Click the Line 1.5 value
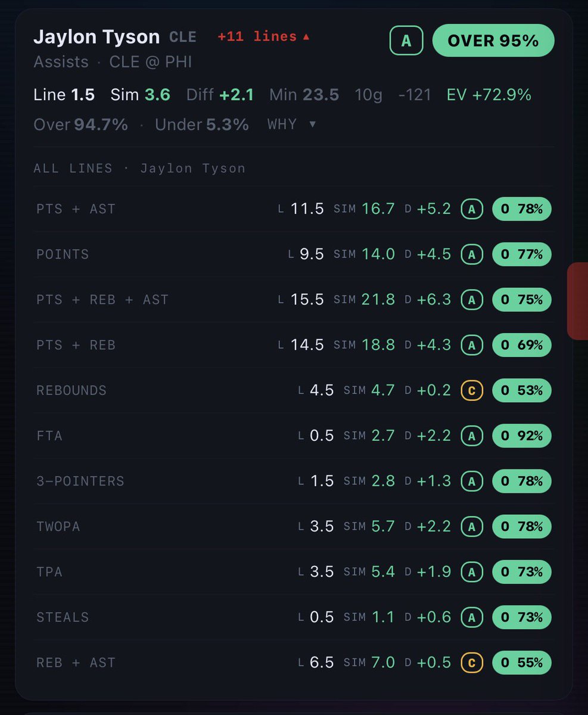The height and width of the screenshot is (715, 588). pos(64,95)
